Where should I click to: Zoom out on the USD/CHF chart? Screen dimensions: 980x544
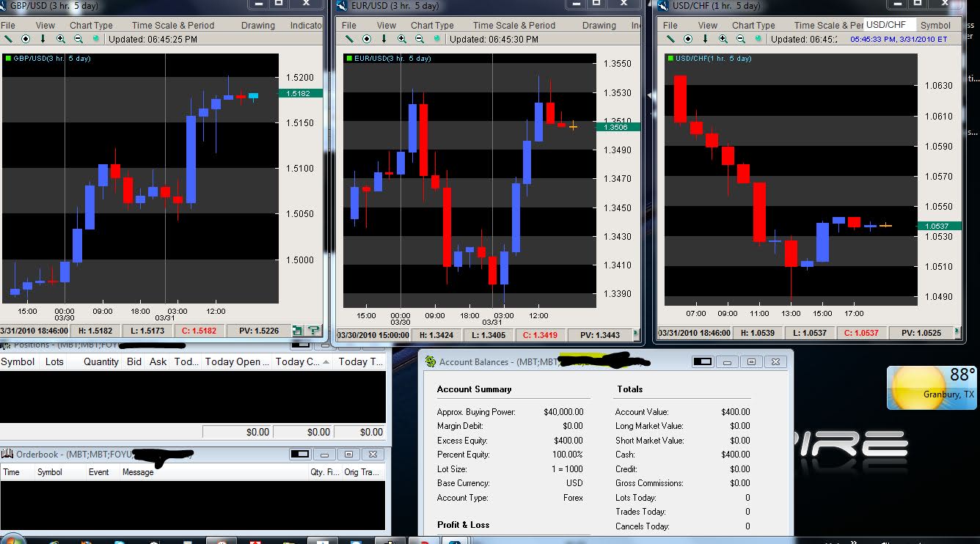point(741,39)
